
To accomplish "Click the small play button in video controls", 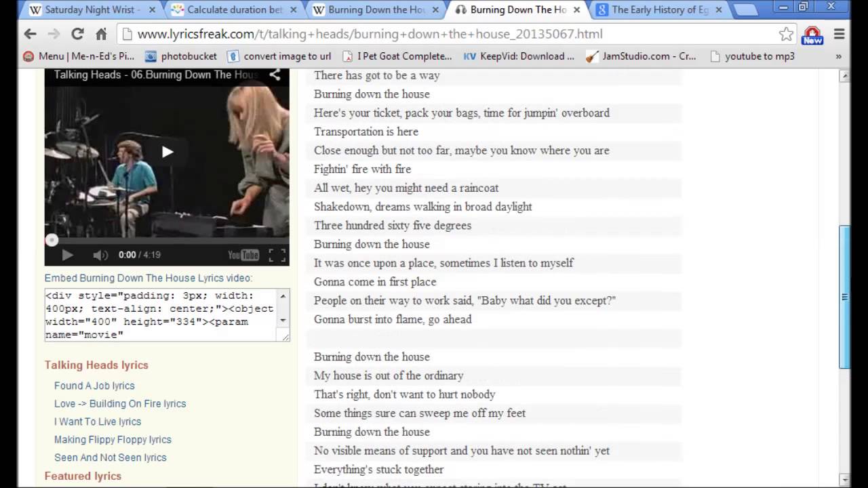I will pos(67,255).
